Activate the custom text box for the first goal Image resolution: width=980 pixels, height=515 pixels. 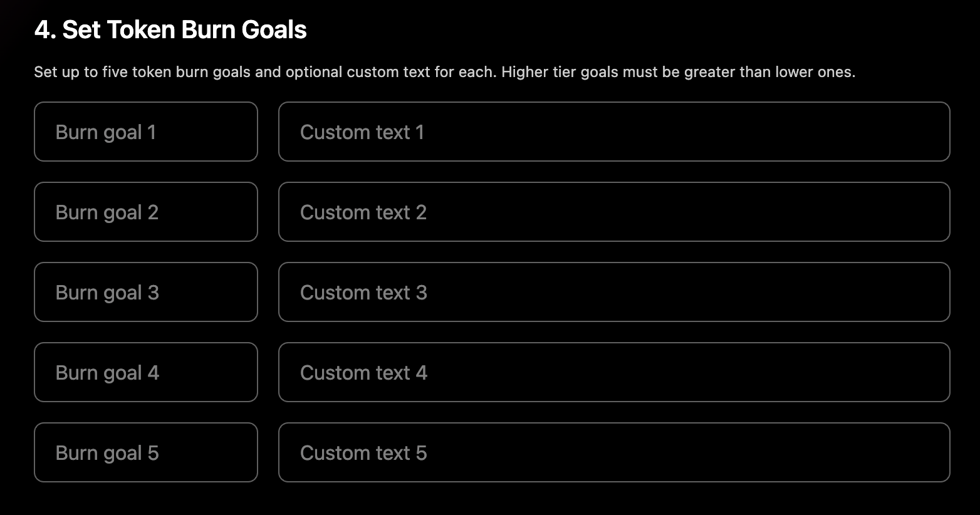pyautogui.click(x=613, y=132)
